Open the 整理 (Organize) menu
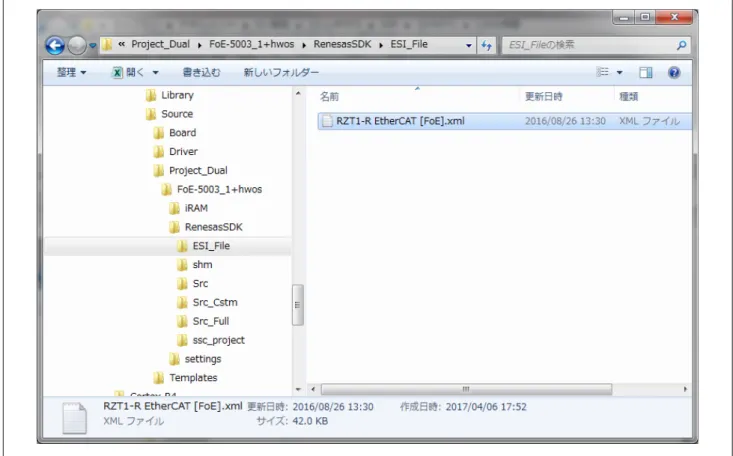733x456 pixels. click(72, 72)
